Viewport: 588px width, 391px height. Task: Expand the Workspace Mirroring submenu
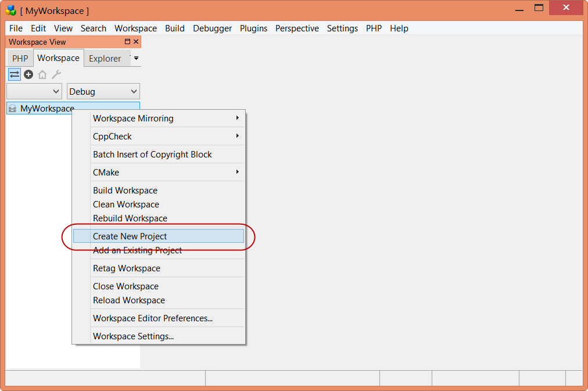[159, 119]
